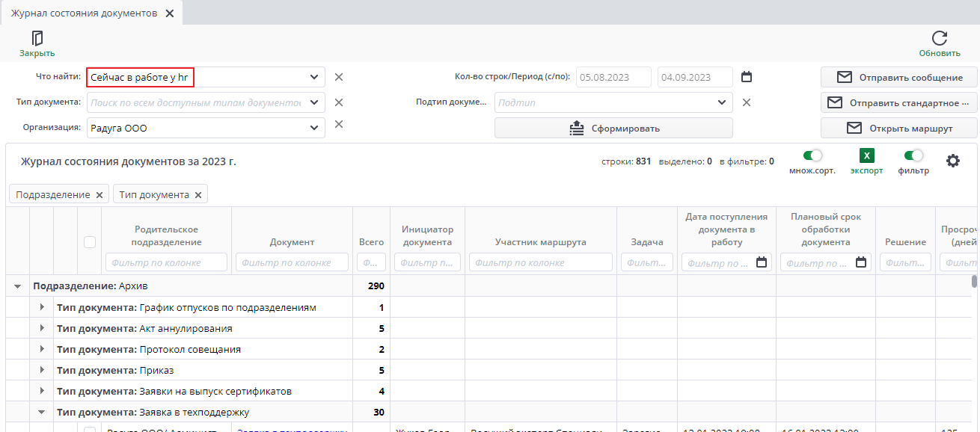The width and height of the screenshot is (980, 432).
Task: Tick the select-all checkbox in table header
Action: click(90, 242)
